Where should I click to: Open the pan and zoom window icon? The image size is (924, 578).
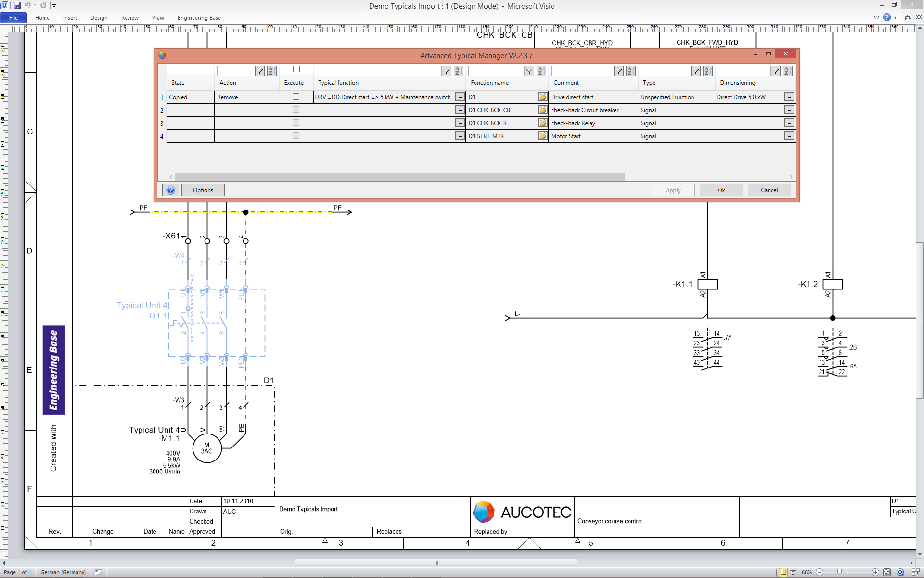tap(900, 572)
